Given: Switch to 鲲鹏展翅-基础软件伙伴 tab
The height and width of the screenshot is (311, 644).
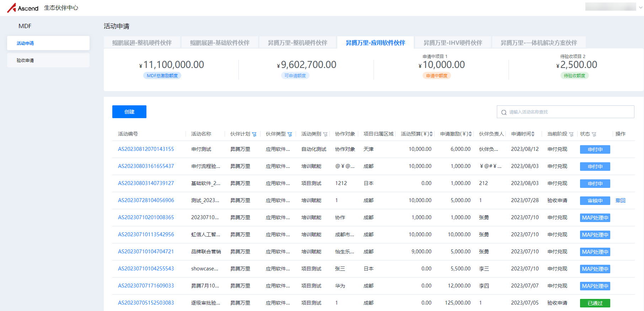Looking at the screenshot, I should (x=220, y=43).
